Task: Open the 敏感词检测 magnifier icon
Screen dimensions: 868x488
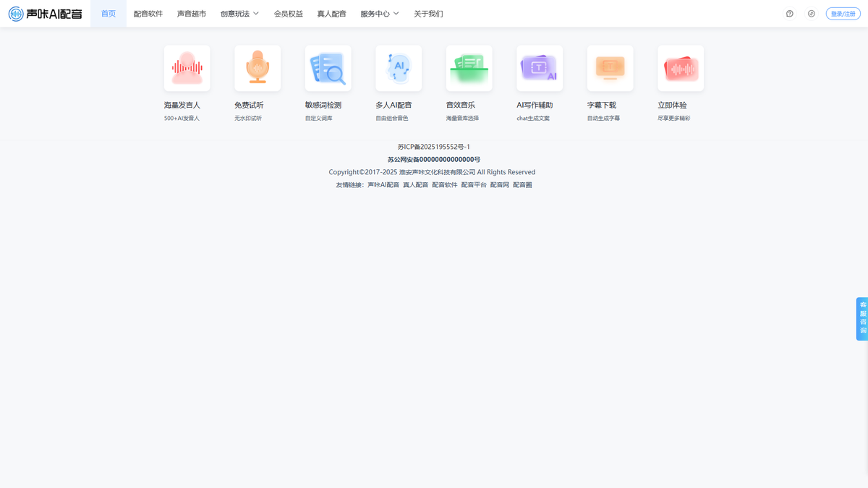Action: (x=328, y=69)
